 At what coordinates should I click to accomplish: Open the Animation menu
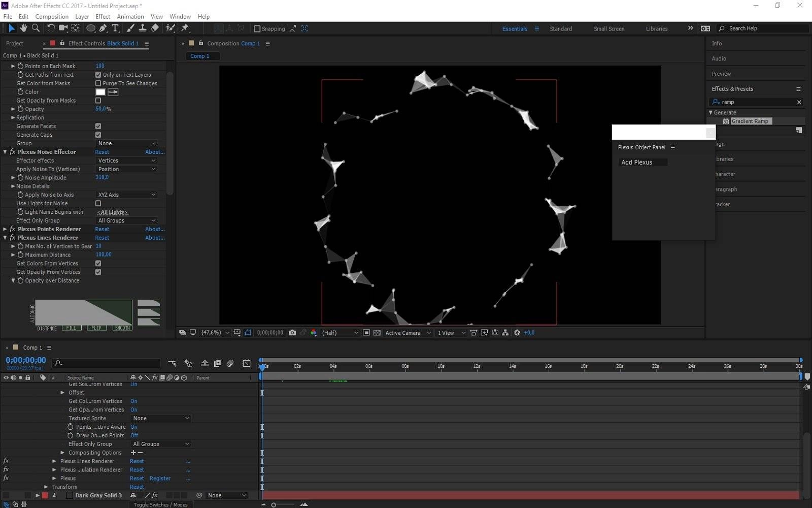coord(130,17)
